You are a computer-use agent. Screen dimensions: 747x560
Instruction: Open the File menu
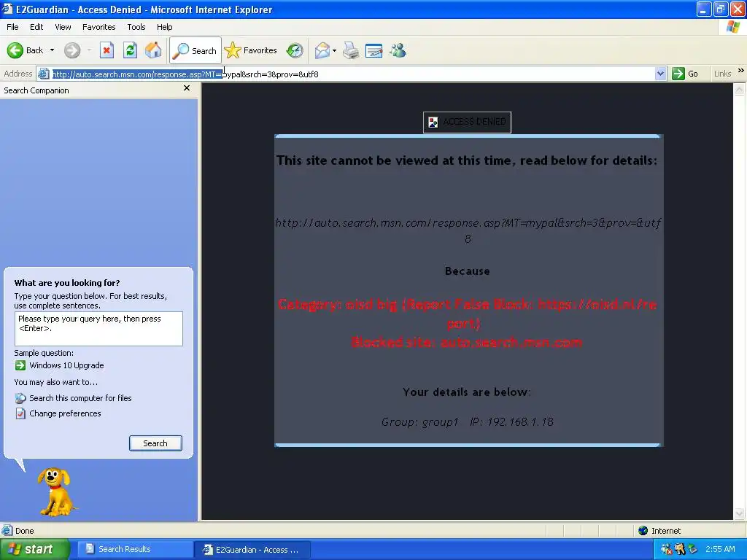click(12, 27)
